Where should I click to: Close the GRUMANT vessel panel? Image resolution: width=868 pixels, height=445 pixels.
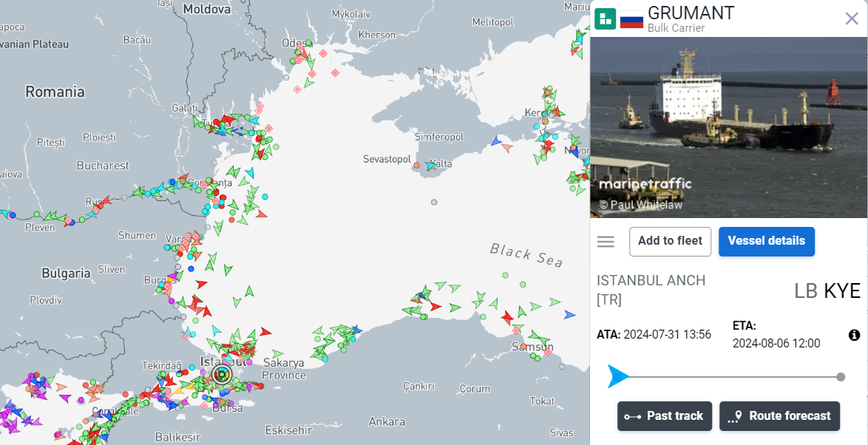pyautogui.click(x=851, y=18)
